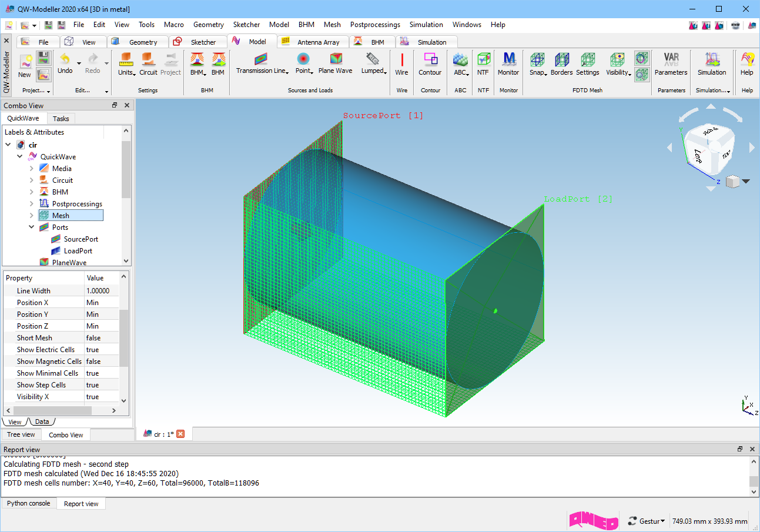Image resolution: width=760 pixels, height=532 pixels.
Task: Click the New project icon
Action: (25, 66)
